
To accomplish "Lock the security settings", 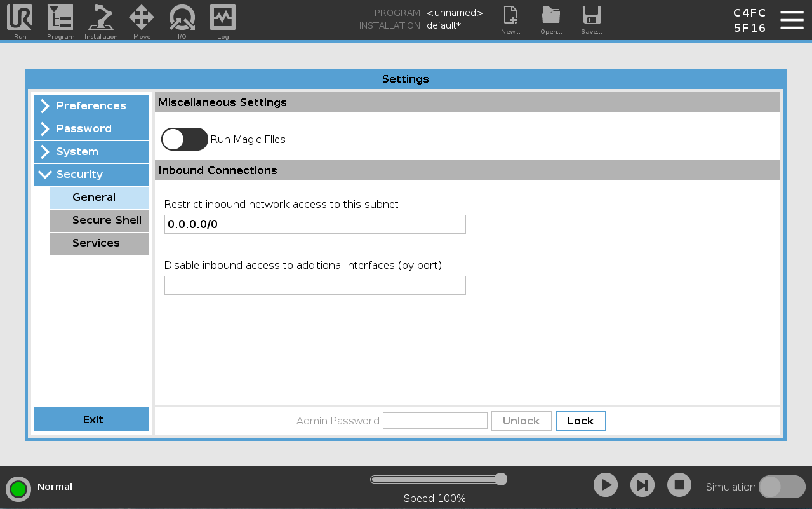I will (580, 421).
